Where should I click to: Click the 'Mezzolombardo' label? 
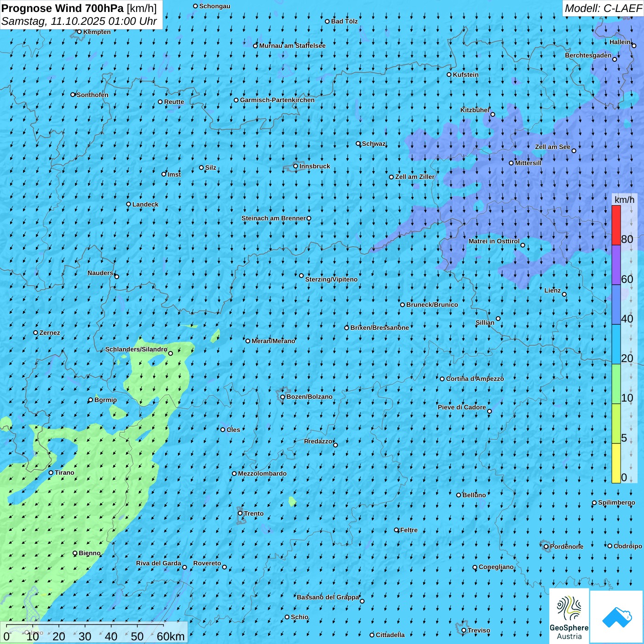pyautogui.click(x=262, y=473)
